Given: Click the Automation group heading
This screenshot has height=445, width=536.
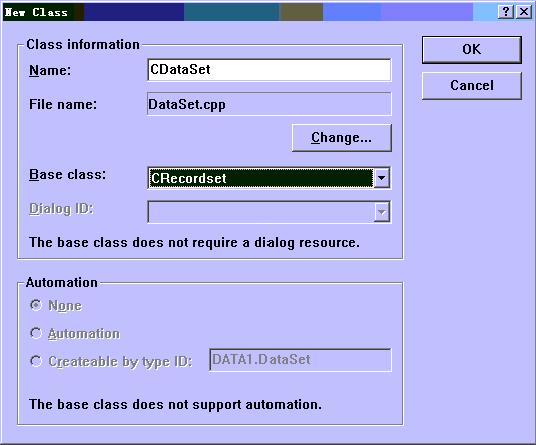Looking at the screenshot, I should coord(62,283).
